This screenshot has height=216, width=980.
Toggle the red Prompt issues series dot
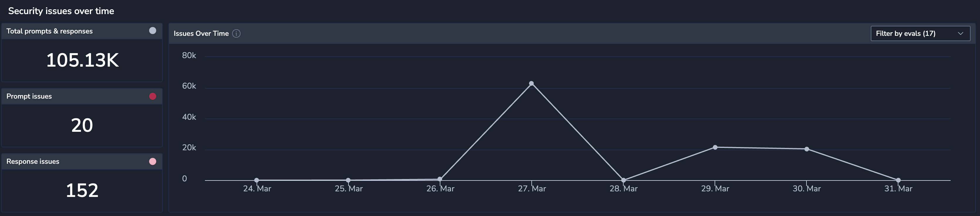coord(153,96)
